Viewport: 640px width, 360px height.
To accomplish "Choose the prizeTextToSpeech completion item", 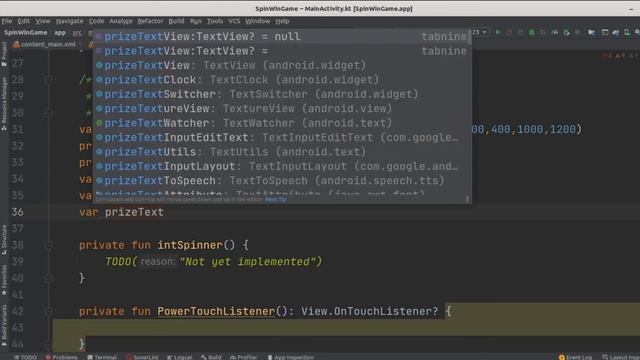I will (281, 181).
